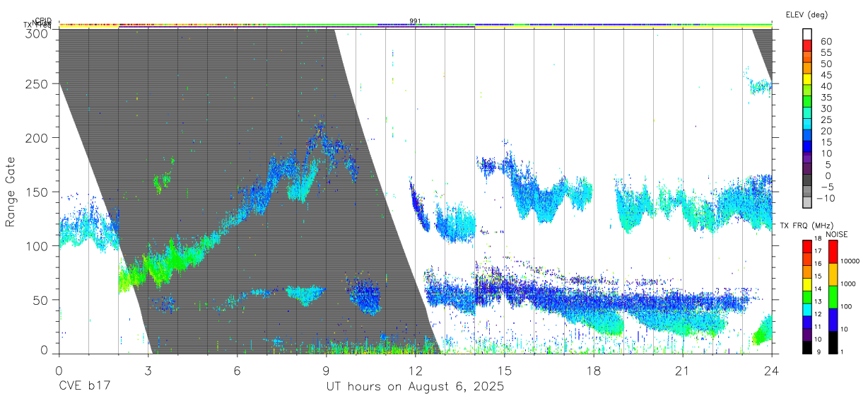Click the '6' hour tick label on x-axis
This screenshot has height=401, width=868.
click(237, 371)
